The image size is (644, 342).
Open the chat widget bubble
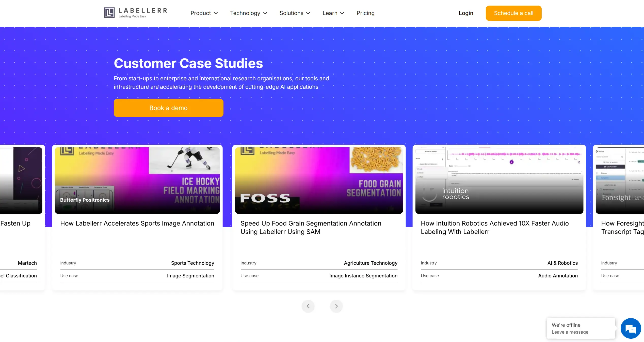tap(631, 328)
